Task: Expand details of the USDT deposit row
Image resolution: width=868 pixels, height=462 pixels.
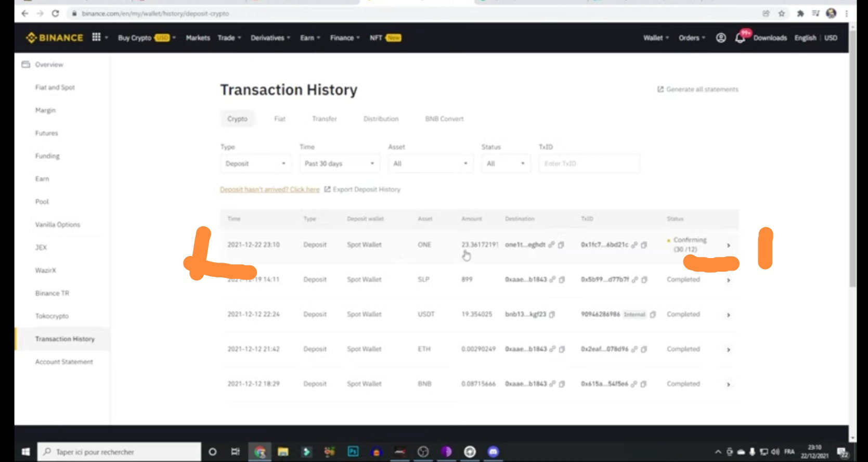Action: (729, 315)
